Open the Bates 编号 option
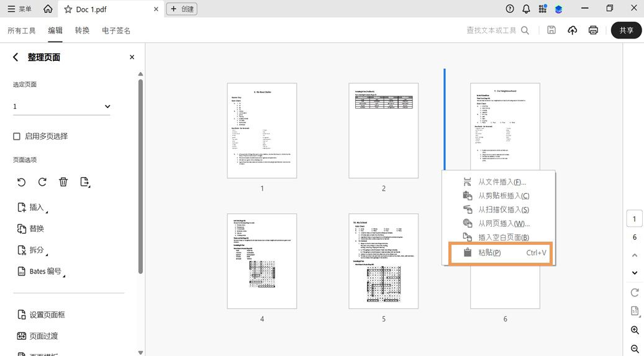 click(x=40, y=272)
